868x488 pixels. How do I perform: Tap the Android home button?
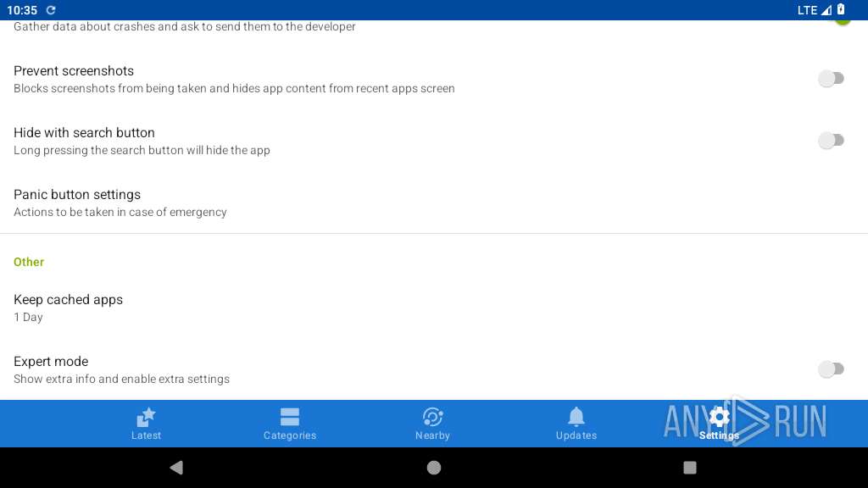pos(434,468)
